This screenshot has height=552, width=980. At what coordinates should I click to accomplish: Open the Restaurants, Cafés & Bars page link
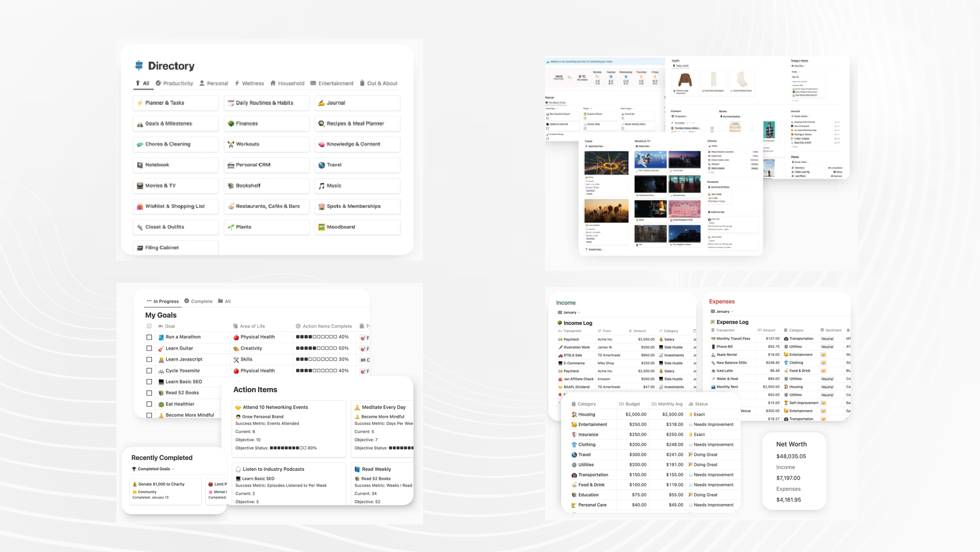(x=266, y=206)
